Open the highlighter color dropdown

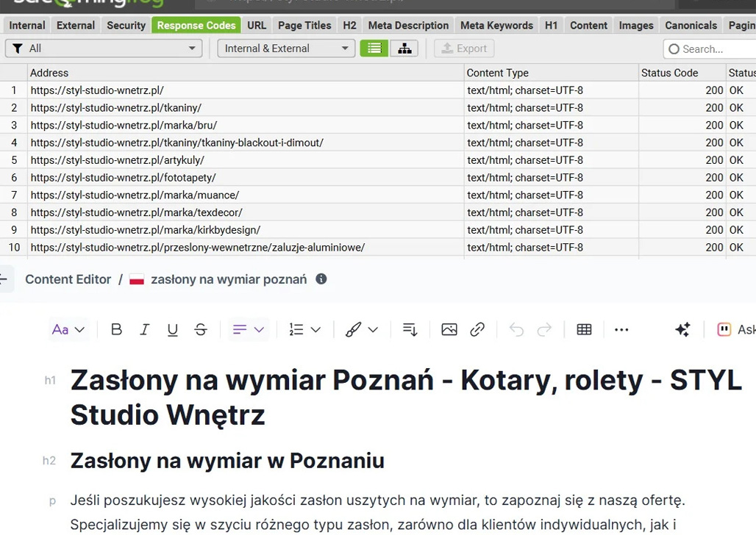point(362,330)
